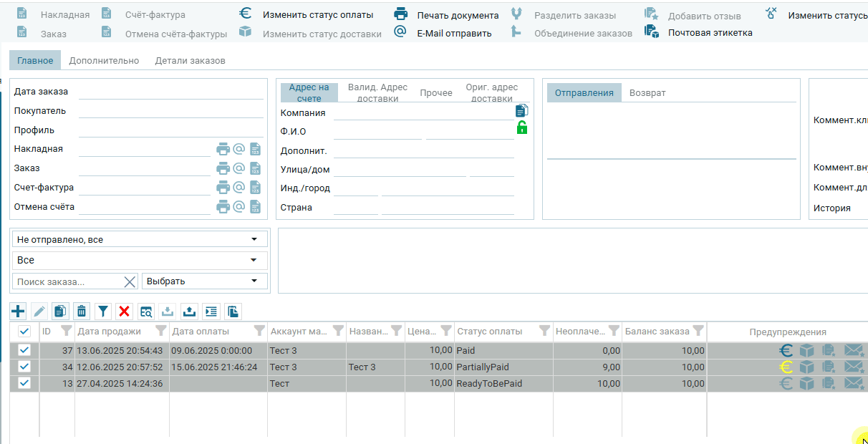868x444 pixels.
Task: Click 'Изменить статус оплаты' button
Action: pos(317,15)
